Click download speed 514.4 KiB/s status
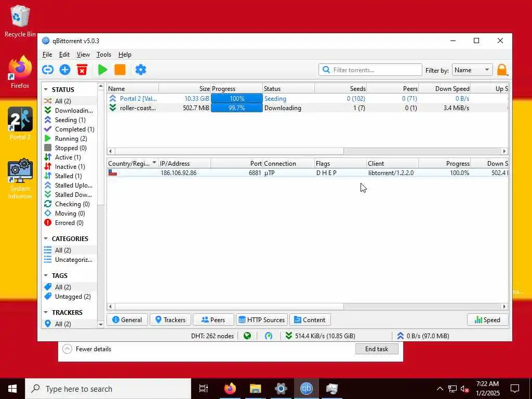 320,336
